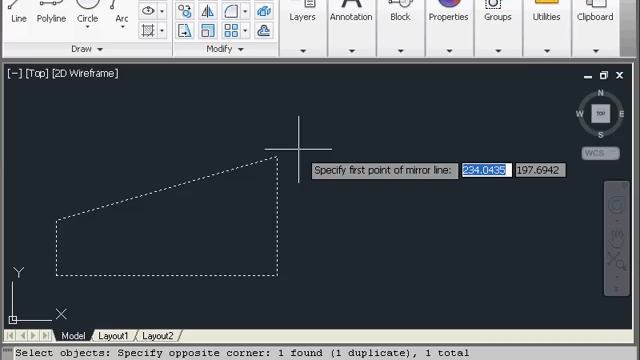Click the Hatch tool icon
The image size is (640, 360).
[148, 31]
